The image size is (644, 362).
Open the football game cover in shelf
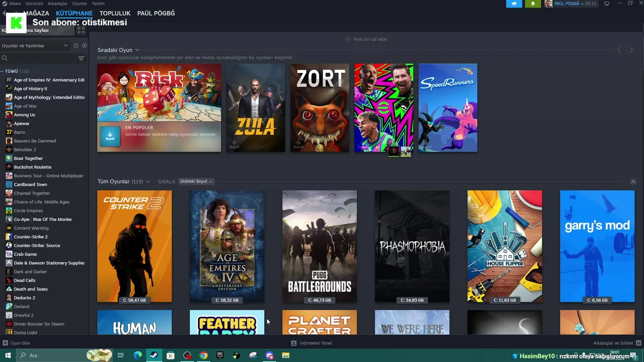384,108
